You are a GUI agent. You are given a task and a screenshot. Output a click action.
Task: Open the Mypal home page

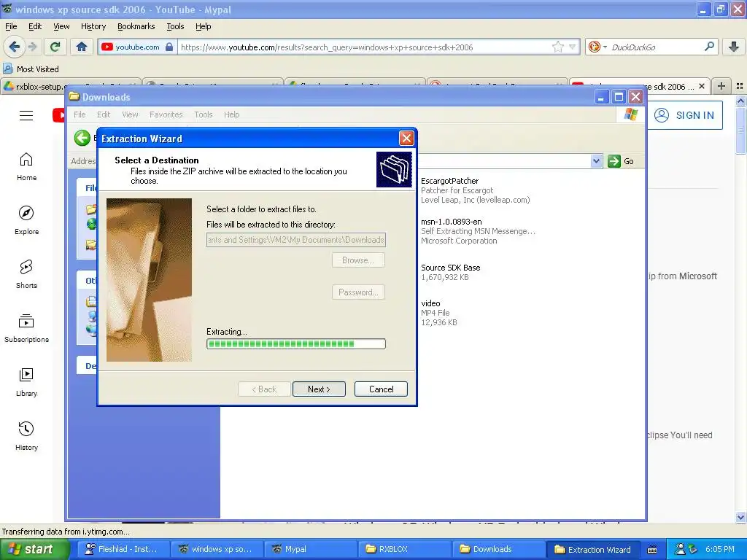click(82, 47)
